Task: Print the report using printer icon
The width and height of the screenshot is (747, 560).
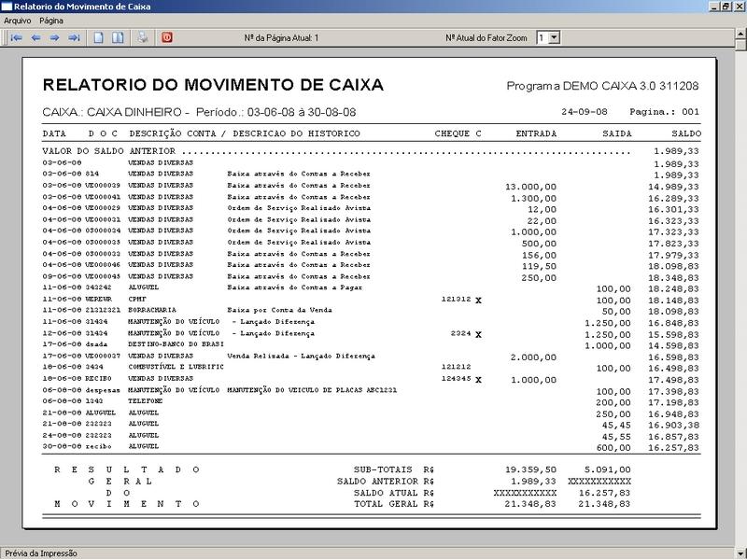Action: (143, 38)
